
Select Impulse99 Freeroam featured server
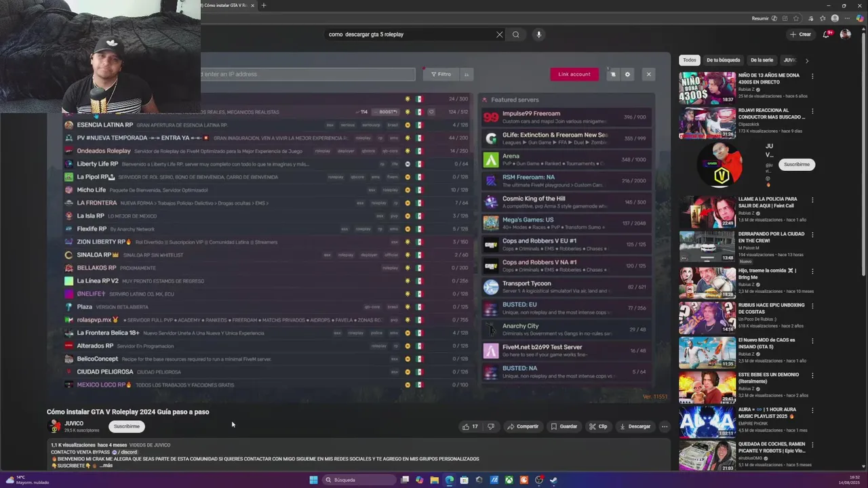[x=566, y=117]
